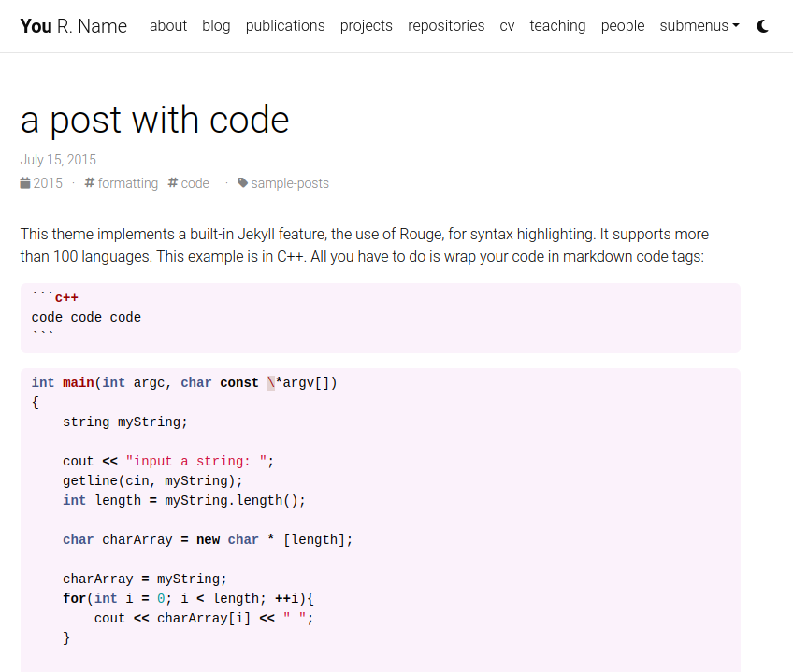Click the calendar icon beside 2015
Screen dimensions: 793x672
(x=25, y=183)
